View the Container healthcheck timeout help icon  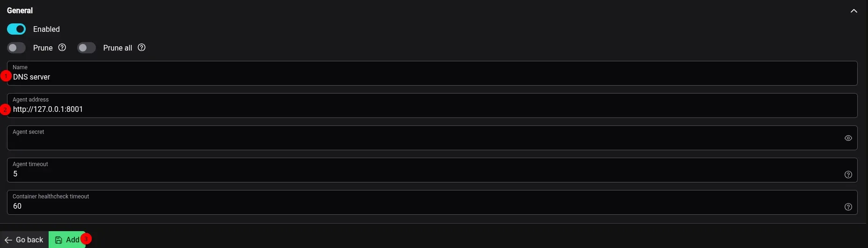pyautogui.click(x=848, y=207)
